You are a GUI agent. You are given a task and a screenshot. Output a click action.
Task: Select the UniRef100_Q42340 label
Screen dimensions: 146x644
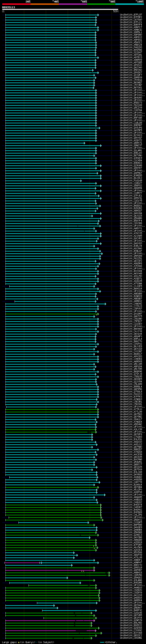pos(131,67)
